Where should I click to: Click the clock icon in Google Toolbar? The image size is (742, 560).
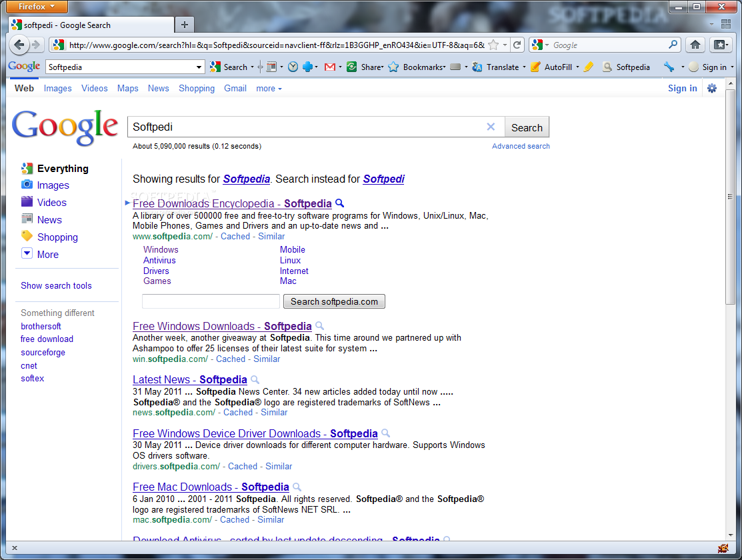293,67
